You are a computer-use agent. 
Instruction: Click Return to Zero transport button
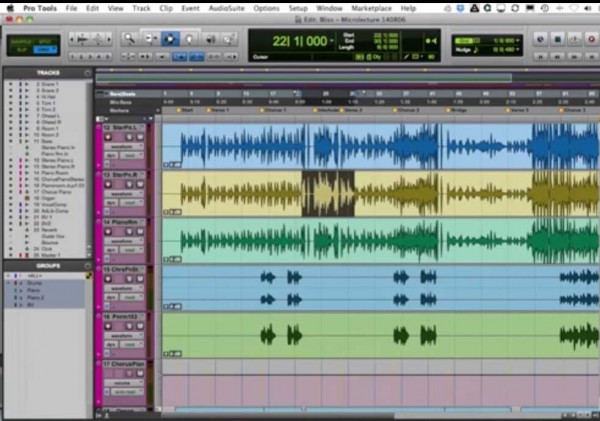[x=540, y=57]
